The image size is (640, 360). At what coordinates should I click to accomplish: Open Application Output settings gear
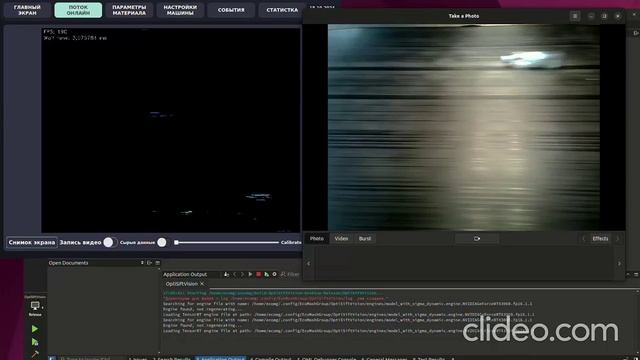click(x=274, y=274)
